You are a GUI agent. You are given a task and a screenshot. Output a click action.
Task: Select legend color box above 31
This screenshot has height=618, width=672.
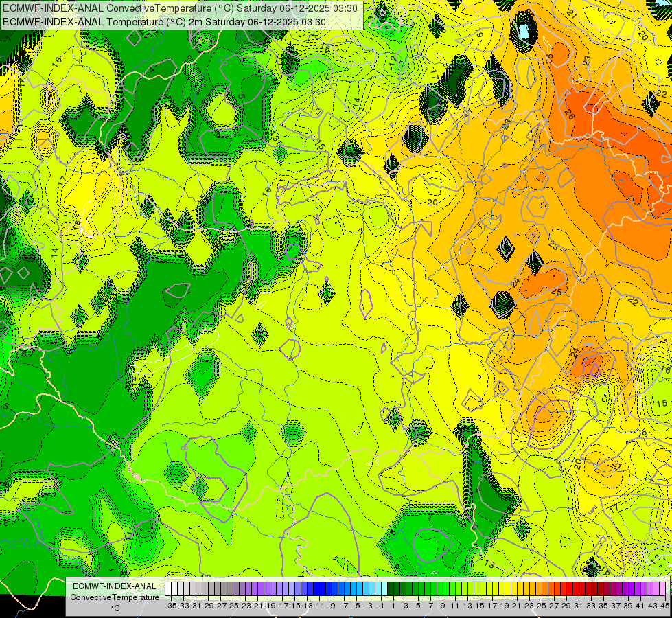(575, 588)
